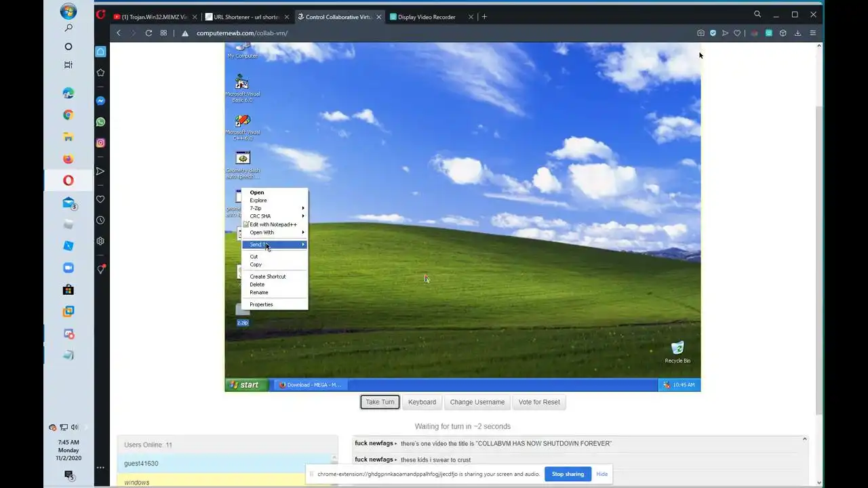Open Instagram in Opera sidebar

click(x=100, y=143)
